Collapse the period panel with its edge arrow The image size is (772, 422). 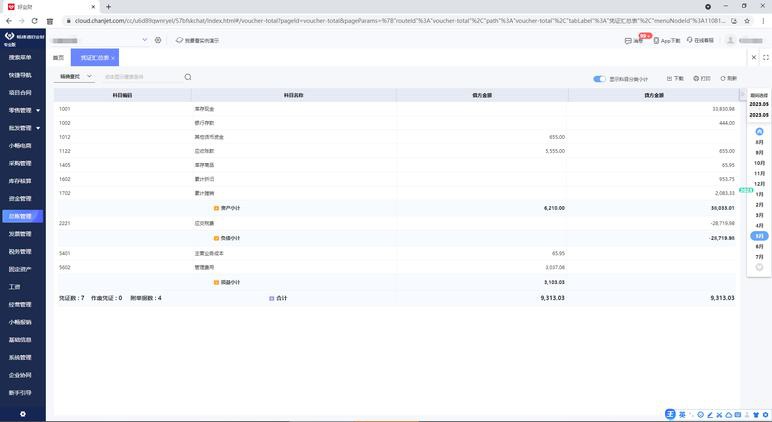(x=742, y=95)
